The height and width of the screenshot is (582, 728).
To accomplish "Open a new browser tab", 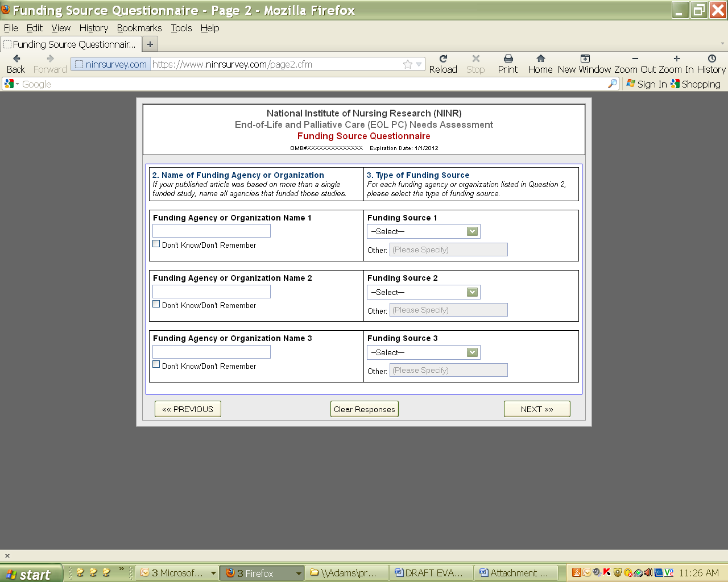I will tap(150, 44).
